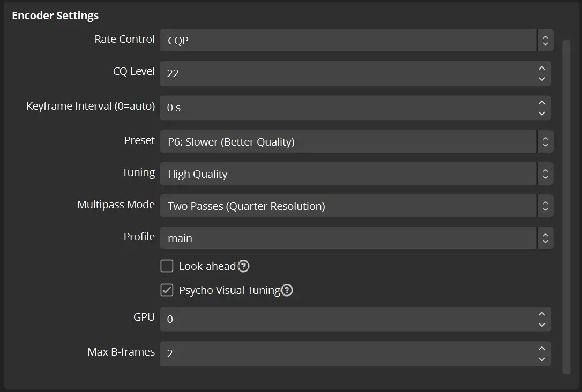Image resolution: width=582 pixels, height=392 pixels.
Task: Increase Keyframe Interval using up arrow
Action: pyautogui.click(x=542, y=102)
